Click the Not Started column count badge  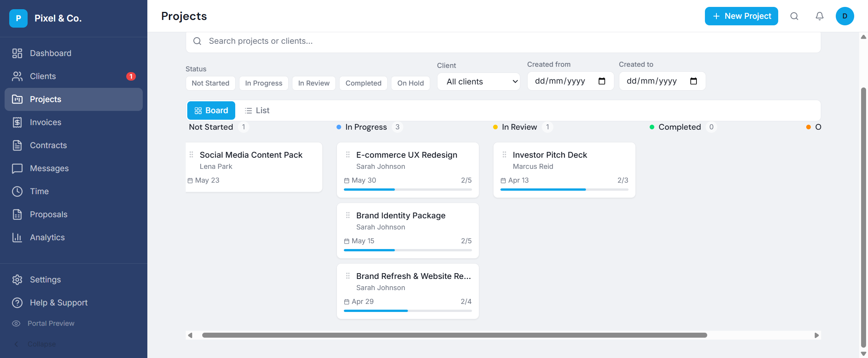[x=244, y=127]
